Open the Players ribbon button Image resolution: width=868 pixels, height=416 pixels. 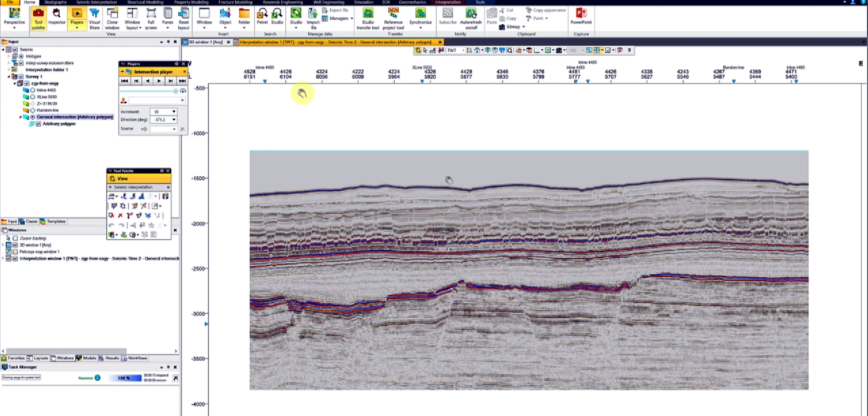tap(77, 19)
